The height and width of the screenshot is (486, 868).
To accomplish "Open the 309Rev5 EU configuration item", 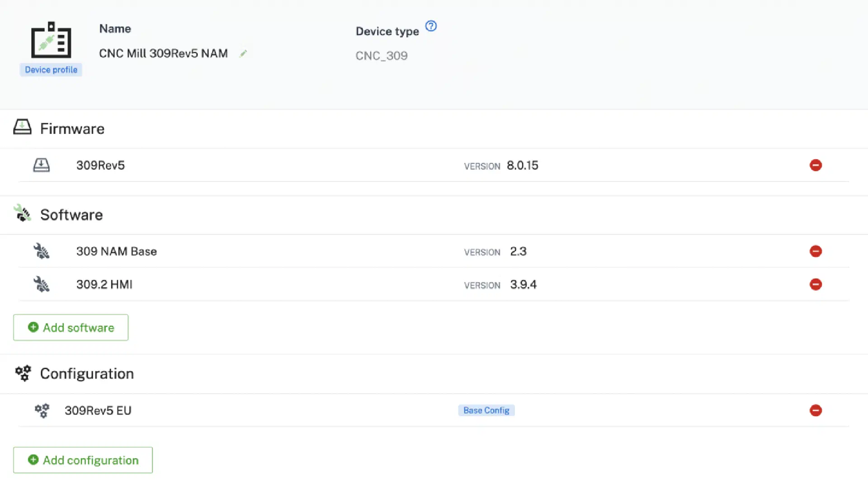I will click(x=98, y=410).
